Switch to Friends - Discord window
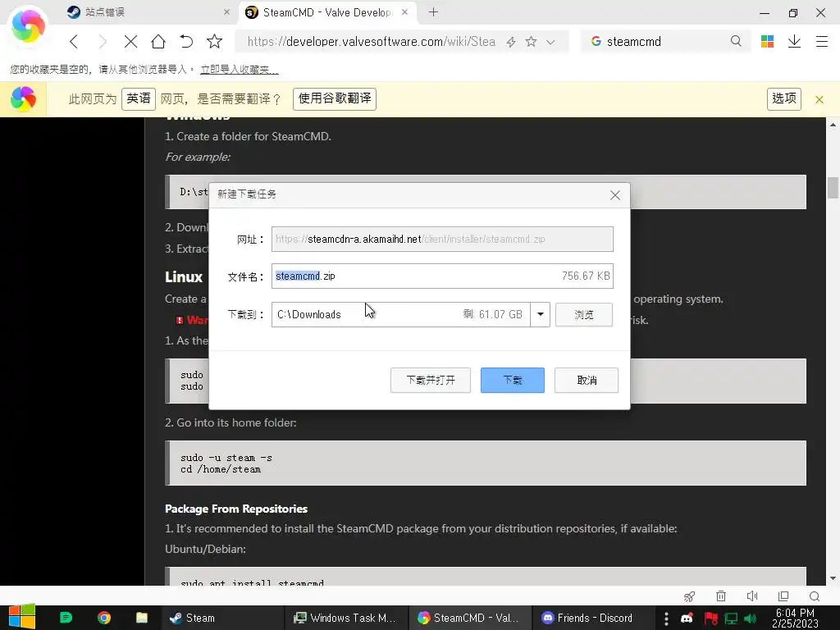The width and height of the screenshot is (840, 630). 593,618
